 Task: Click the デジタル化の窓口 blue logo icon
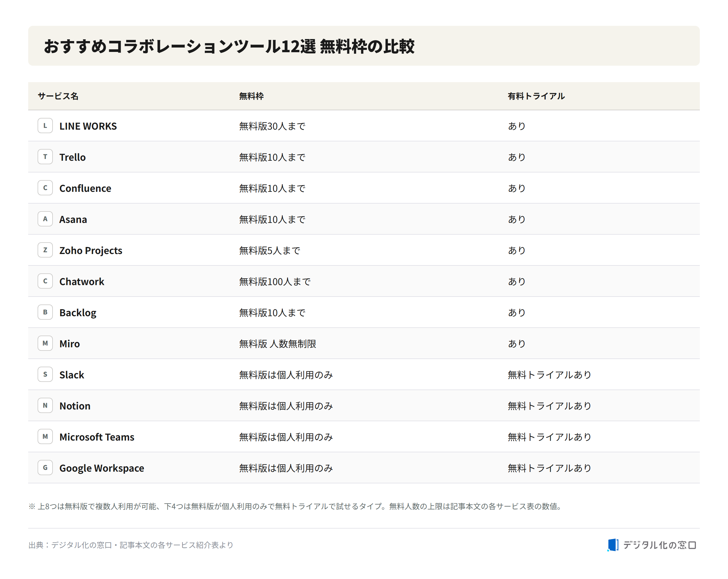coord(613,545)
